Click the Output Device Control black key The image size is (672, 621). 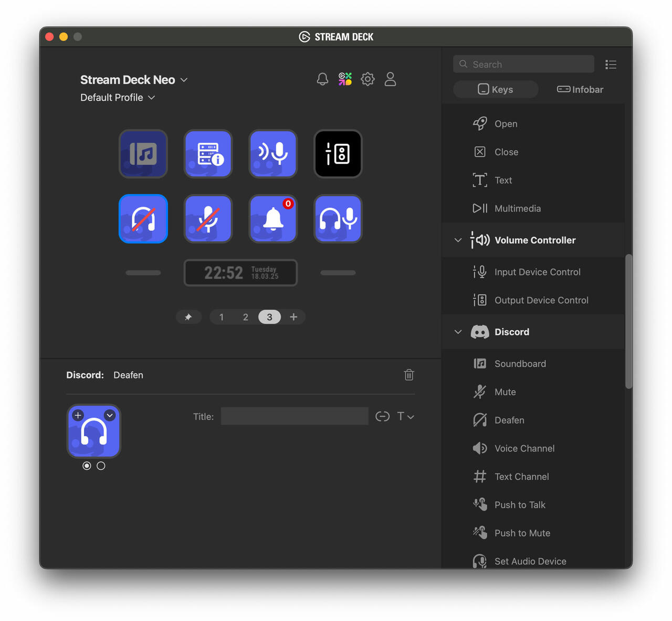[338, 154]
